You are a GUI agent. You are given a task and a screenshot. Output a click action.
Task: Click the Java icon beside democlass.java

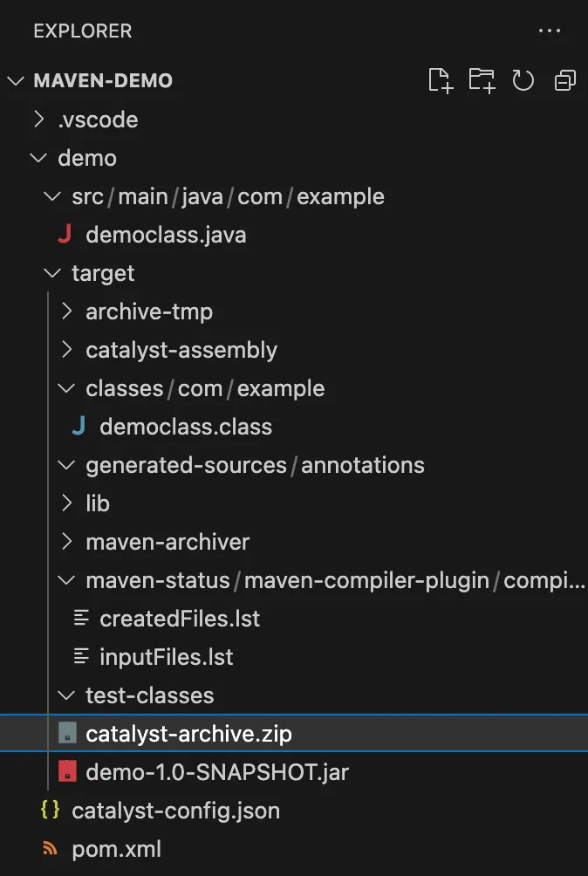tap(65, 235)
